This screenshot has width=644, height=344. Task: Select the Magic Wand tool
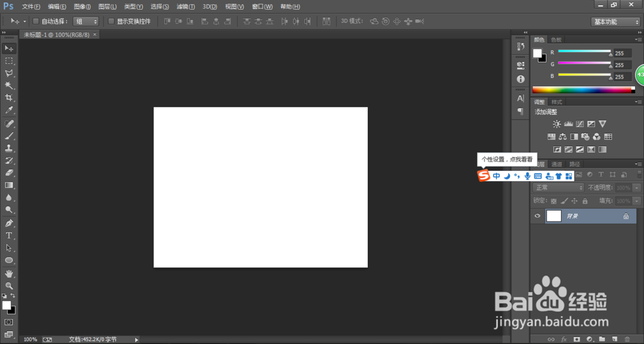tap(8, 86)
